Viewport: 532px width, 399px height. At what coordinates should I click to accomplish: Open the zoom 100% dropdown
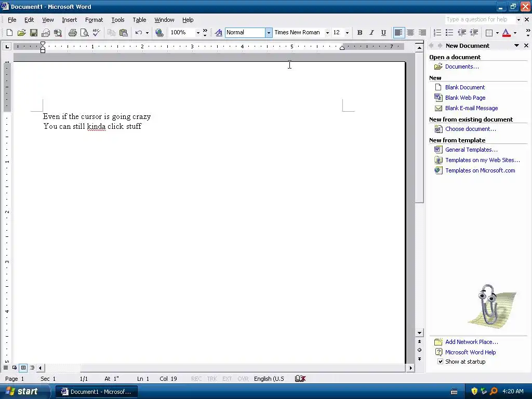point(198,33)
